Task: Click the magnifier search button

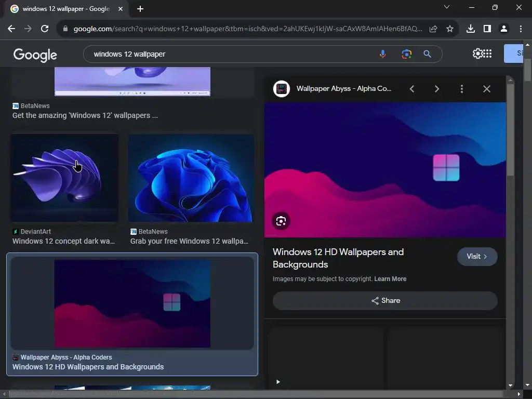Action: pos(428,54)
